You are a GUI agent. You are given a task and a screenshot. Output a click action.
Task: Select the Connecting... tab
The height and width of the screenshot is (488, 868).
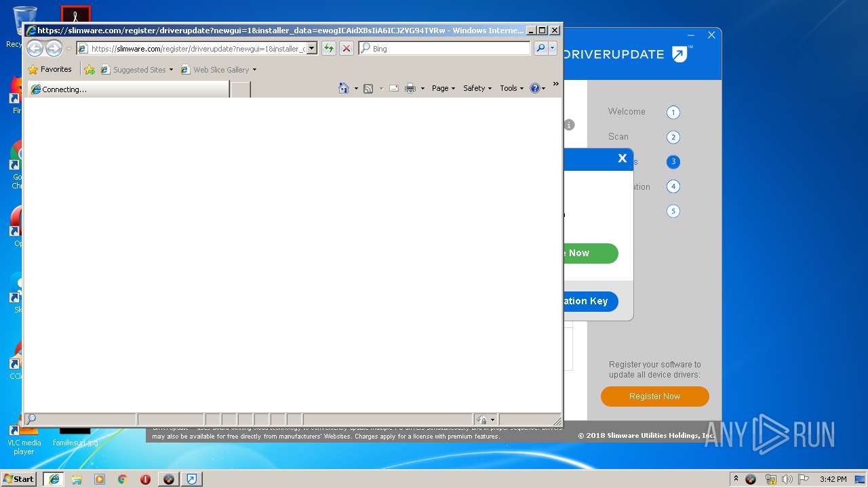(128, 89)
